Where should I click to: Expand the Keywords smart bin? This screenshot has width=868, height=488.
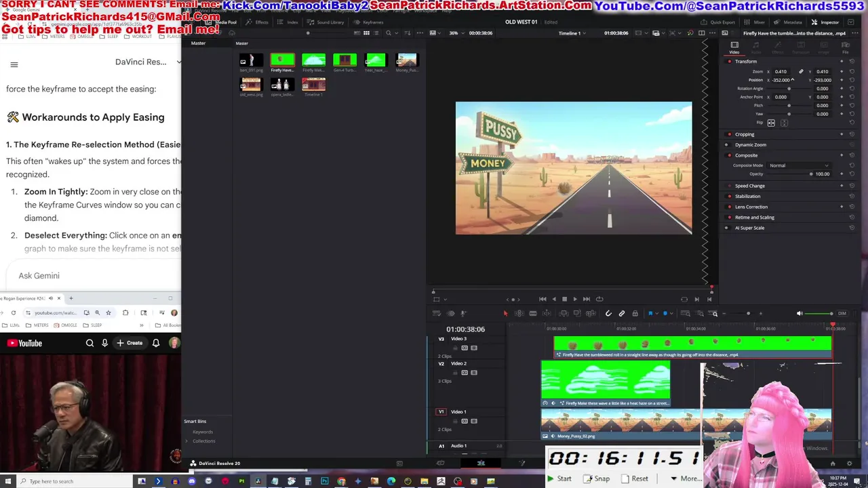[202, 432]
